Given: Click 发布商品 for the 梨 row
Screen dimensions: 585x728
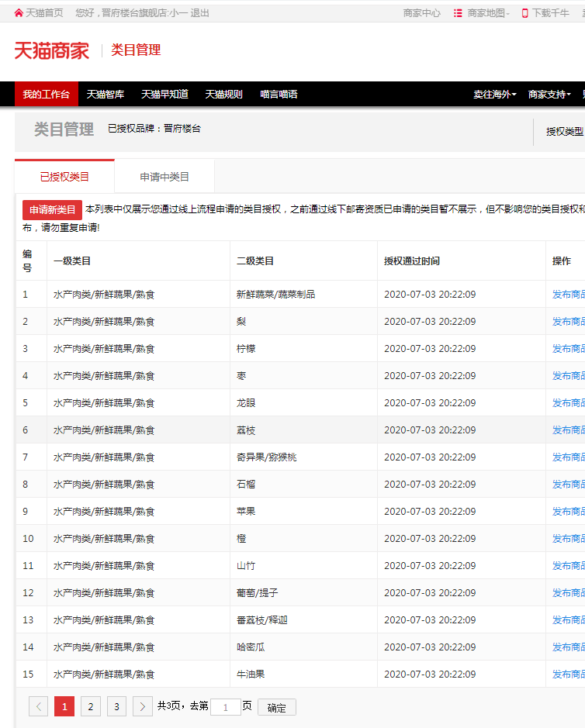Looking at the screenshot, I should click(569, 321).
